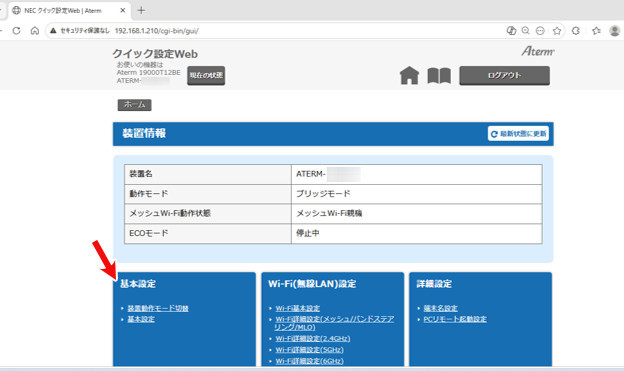Click the ECOモード label cell

(208, 233)
